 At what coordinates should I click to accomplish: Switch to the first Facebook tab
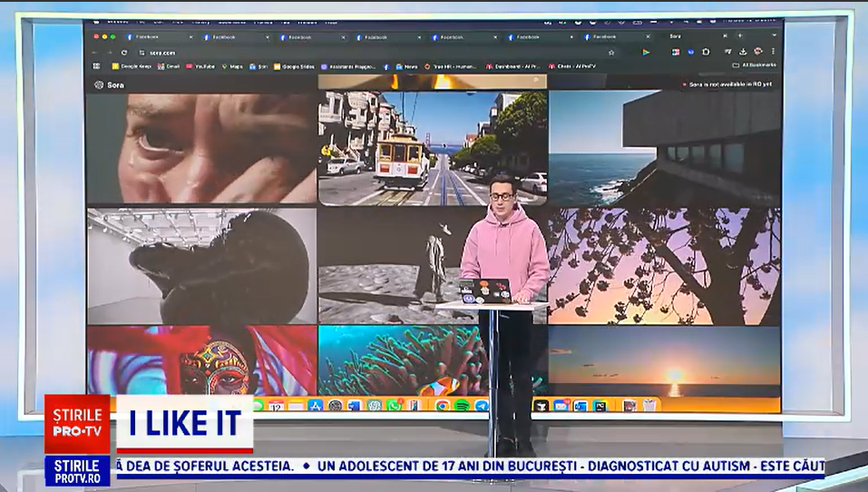145,37
